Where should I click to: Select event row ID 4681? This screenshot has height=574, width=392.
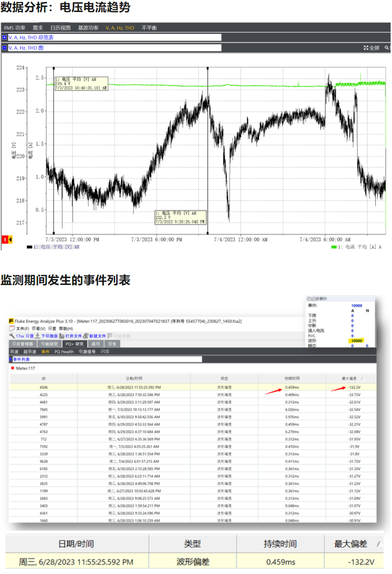[193, 402]
